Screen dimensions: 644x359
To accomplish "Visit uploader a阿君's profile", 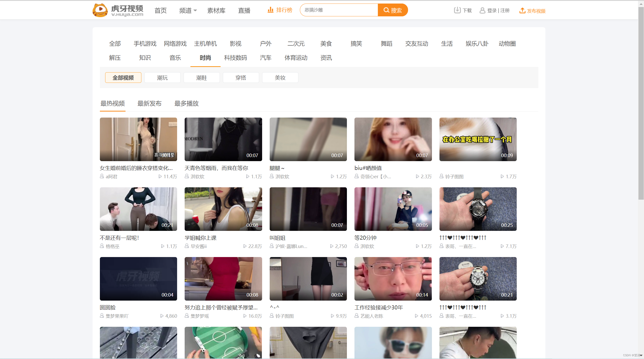I will click(x=111, y=176).
